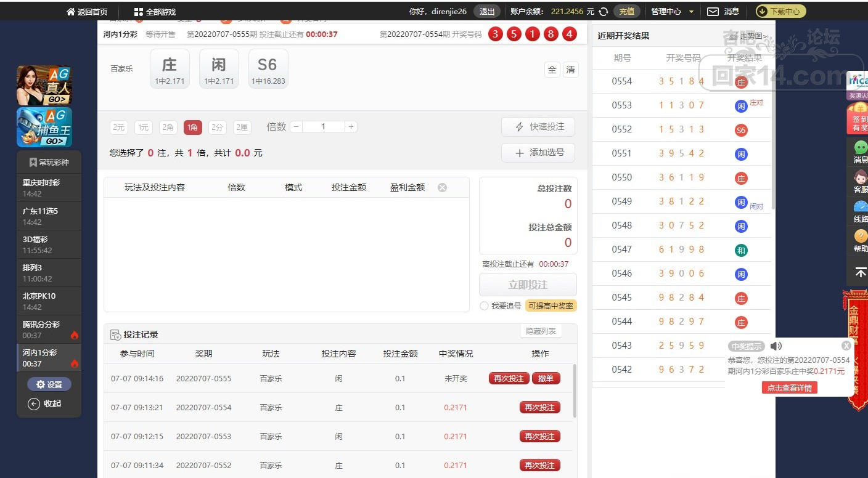Clear bet list with the X icon
The width and height of the screenshot is (868, 478).
[x=442, y=187]
